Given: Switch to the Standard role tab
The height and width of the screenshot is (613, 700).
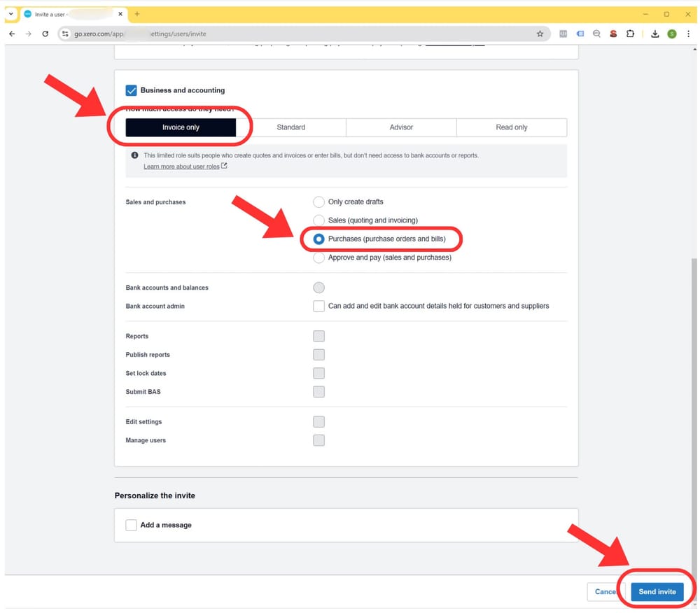Looking at the screenshot, I should tap(290, 127).
